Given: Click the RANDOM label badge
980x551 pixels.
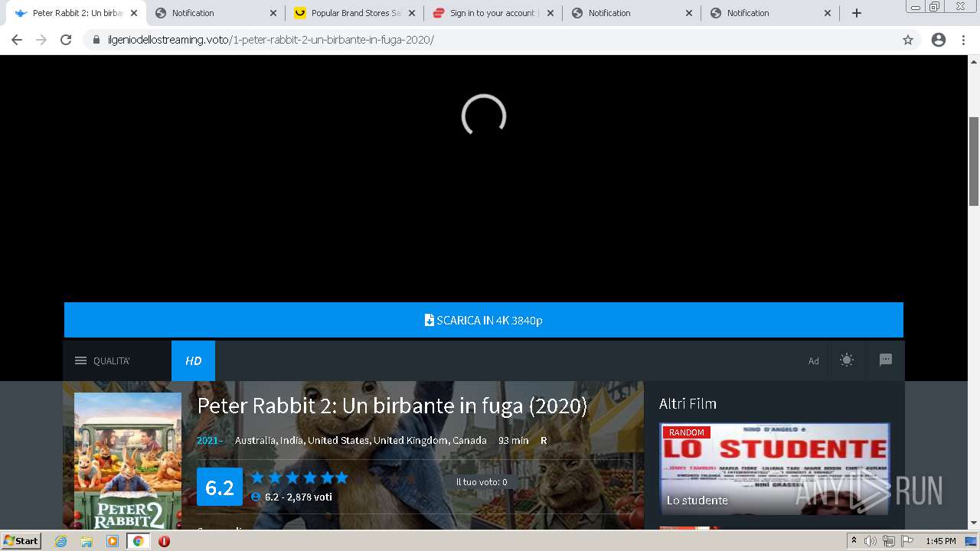Looking at the screenshot, I should (687, 432).
